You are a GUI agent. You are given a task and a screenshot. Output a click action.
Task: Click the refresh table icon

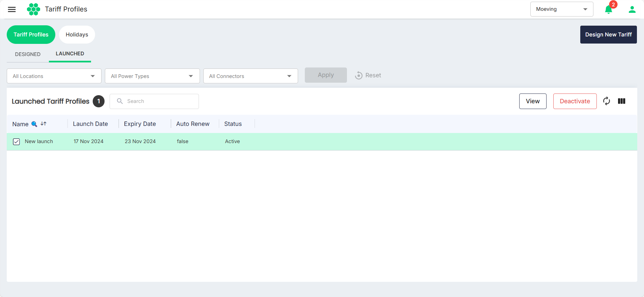tap(607, 101)
